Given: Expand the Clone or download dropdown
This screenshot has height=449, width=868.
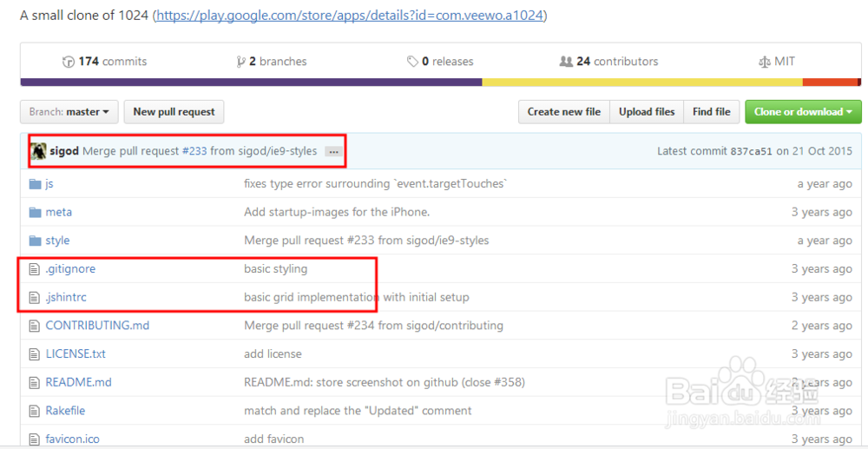Looking at the screenshot, I should click(803, 112).
